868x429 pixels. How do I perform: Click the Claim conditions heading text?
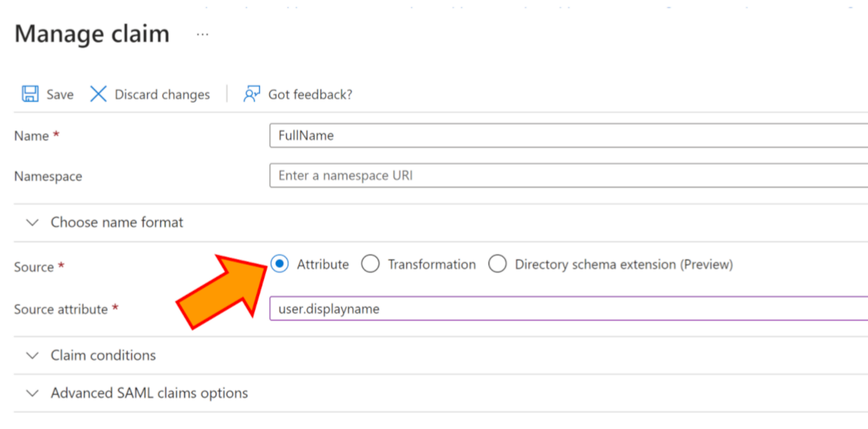point(103,356)
